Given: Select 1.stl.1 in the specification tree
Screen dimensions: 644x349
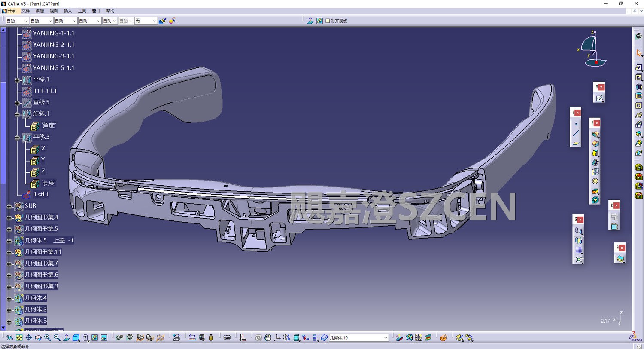Looking at the screenshot, I should pyautogui.click(x=41, y=194).
